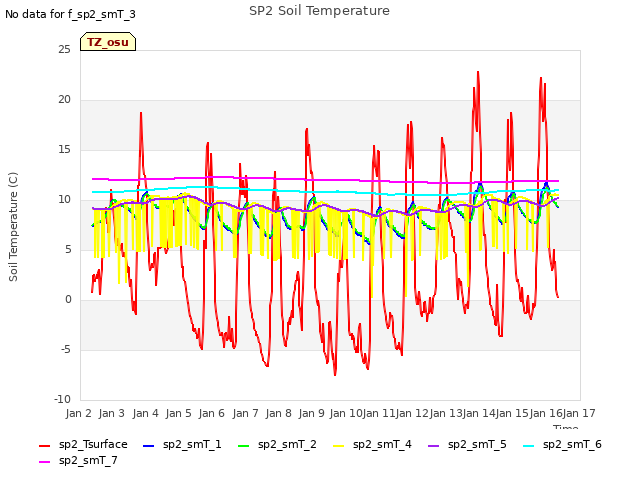This screenshot has height=480, width=640.
Task: Click the 'Jan 15' x-axis tick label
Action: coord(512,413)
